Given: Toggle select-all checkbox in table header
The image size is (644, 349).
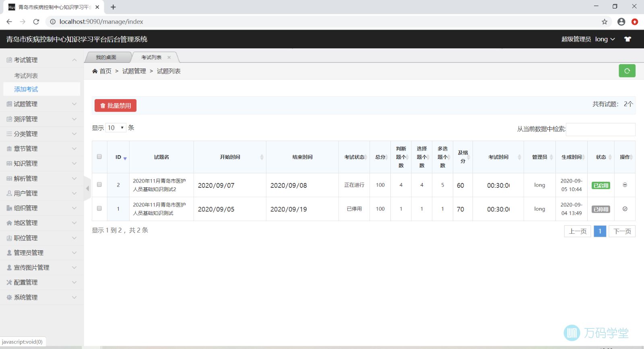Looking at the screenshot, I should click(99, 157).
